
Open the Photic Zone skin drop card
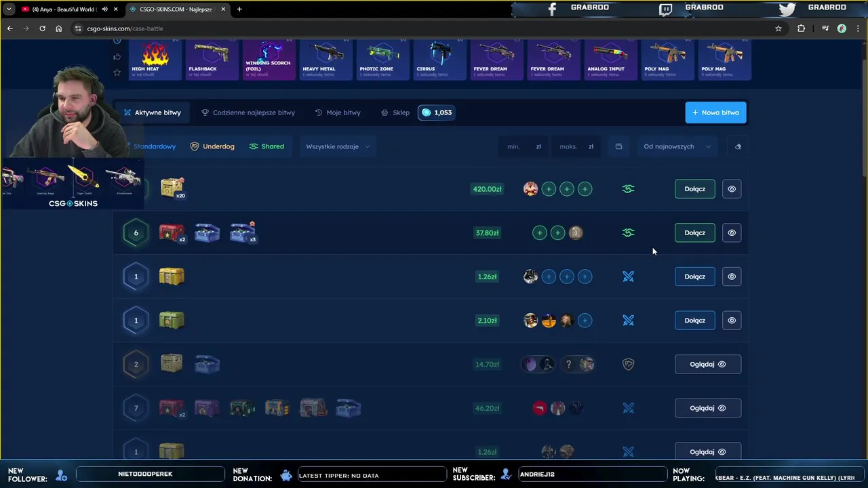[382, 60]
